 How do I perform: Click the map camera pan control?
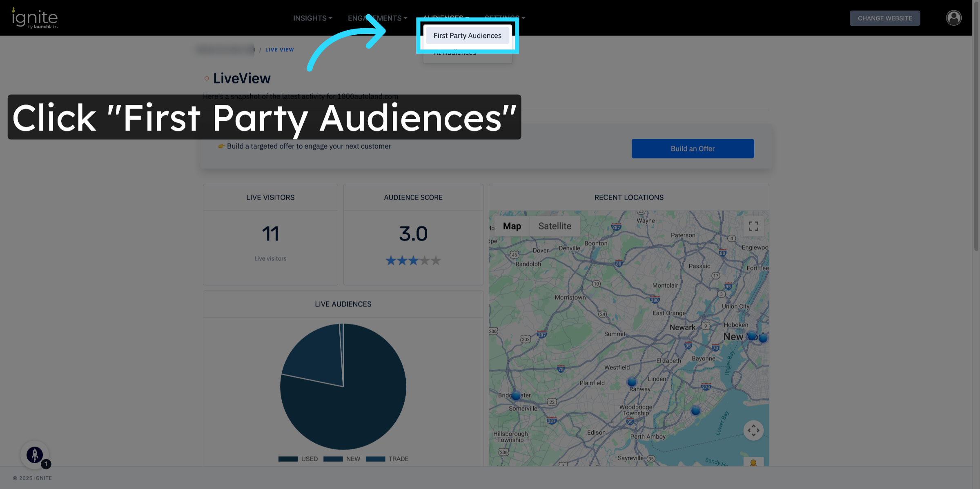tap(753, 430)
